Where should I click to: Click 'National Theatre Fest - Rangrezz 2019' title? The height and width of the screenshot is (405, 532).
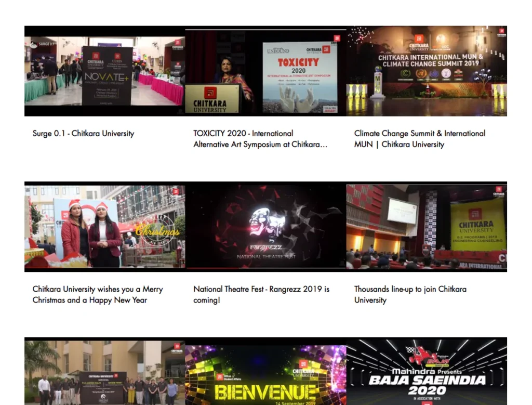(x=261, y=295)
